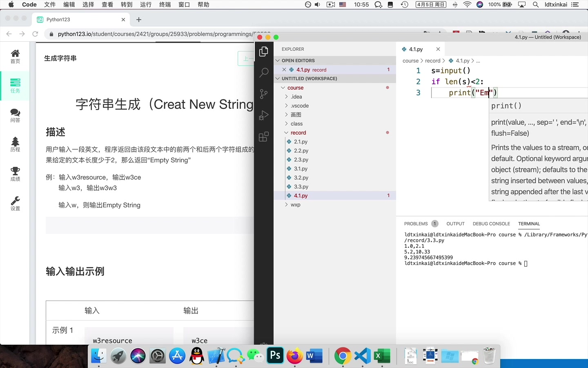Open the Run and Debug panel

click(x=263, y=116)
